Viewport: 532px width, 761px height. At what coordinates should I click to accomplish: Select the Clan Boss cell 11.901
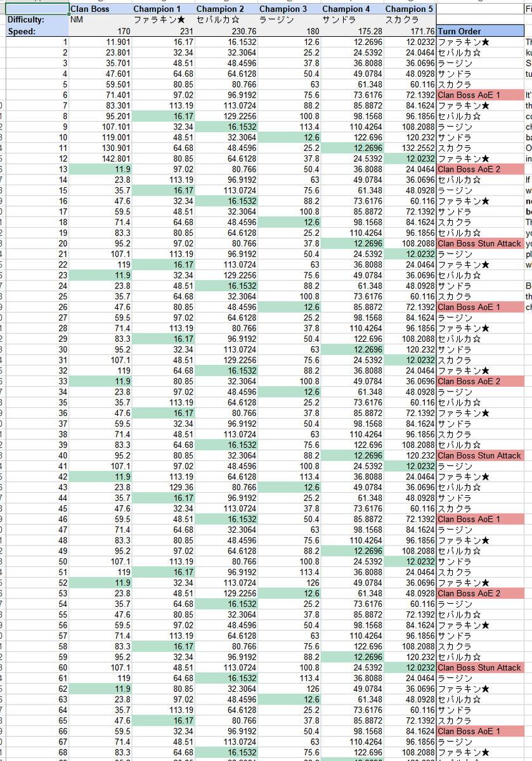[100, 42]
